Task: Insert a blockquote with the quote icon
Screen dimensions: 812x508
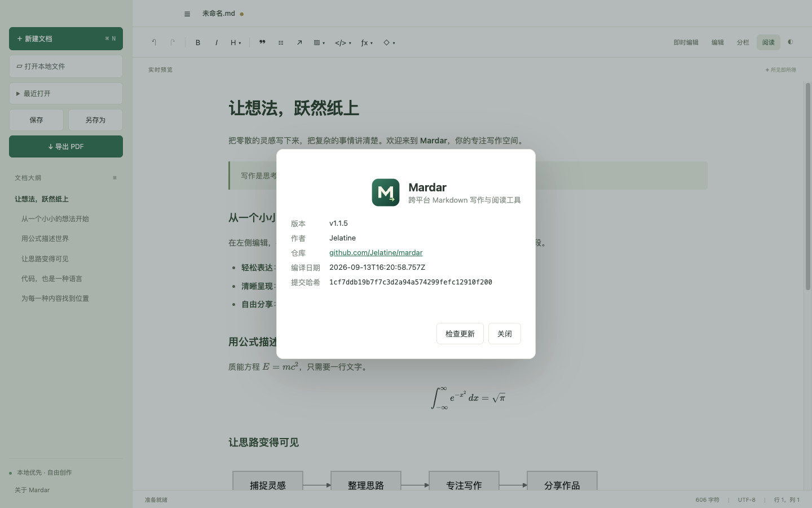Action: tap(262, 42)
